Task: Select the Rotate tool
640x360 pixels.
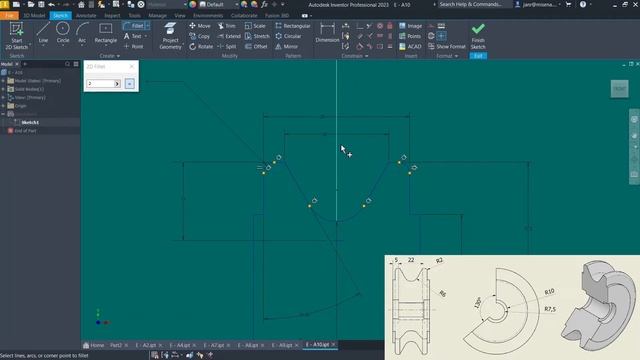Action: [x=201, y=47]
